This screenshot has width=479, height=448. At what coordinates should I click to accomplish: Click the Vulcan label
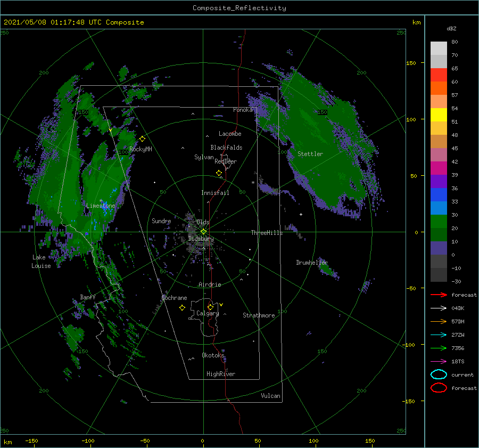[x=270, y=396]
